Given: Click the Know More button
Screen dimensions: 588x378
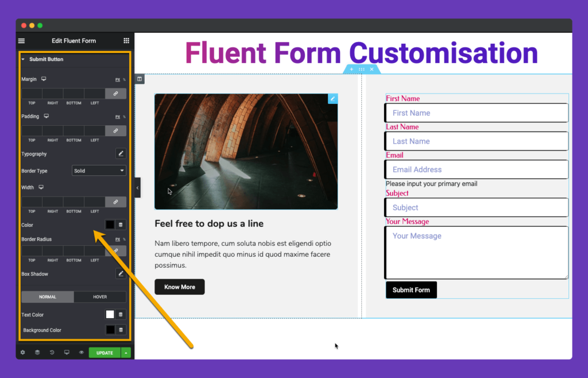Looking at the screenshot, I should click(x=179, y=287).
